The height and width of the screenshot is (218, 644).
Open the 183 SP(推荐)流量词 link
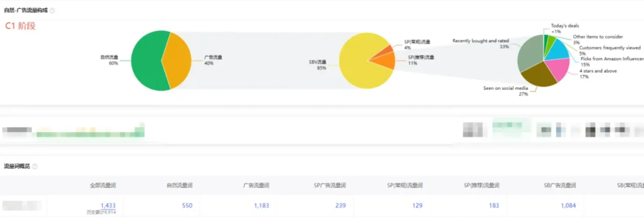[x=494, y=205]
